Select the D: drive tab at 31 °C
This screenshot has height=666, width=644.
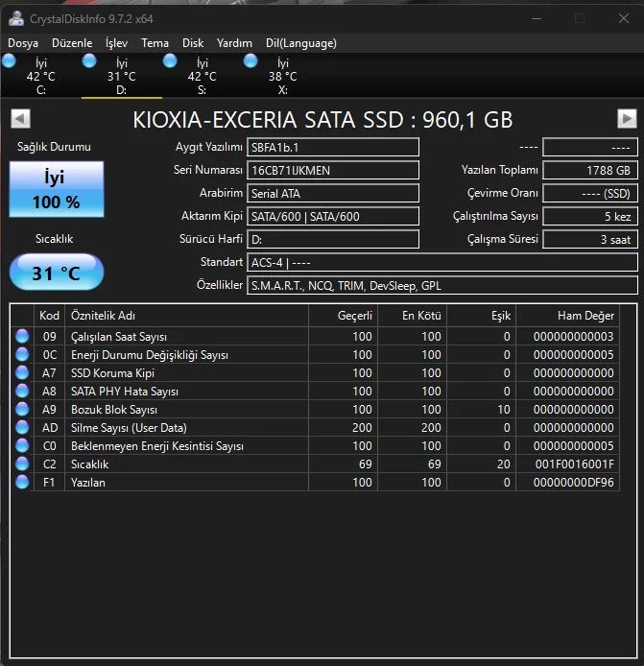tap(122, 76)
